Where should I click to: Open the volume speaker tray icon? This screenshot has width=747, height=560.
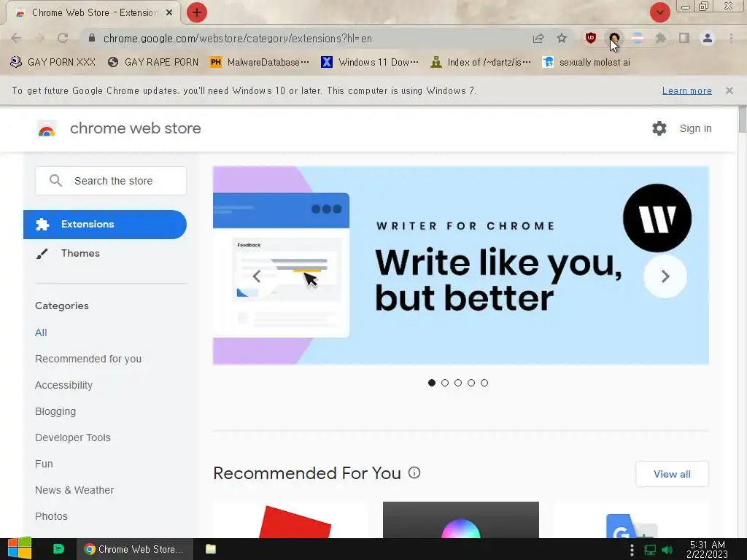[667, 550]
